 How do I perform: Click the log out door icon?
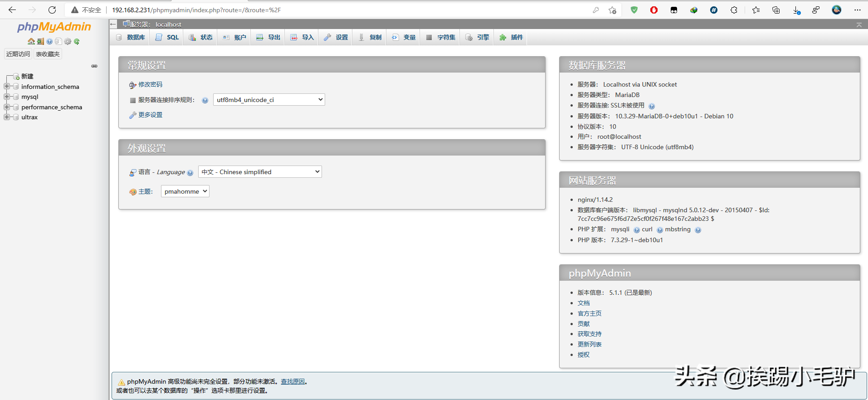(x=40, y=41)
